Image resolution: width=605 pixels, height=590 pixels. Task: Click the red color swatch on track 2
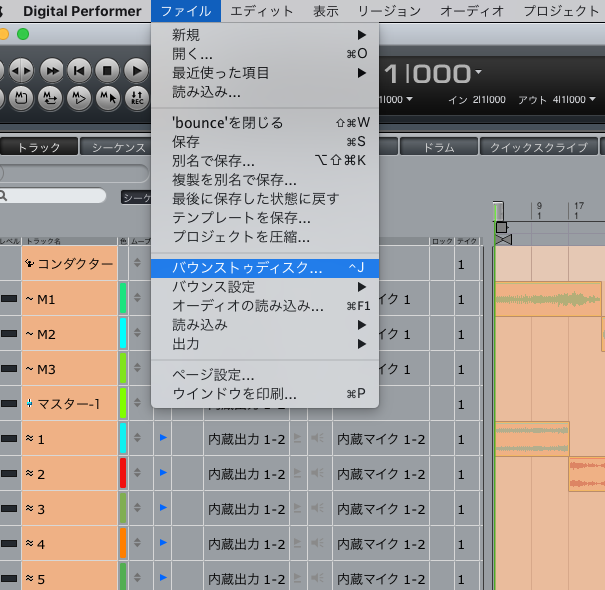tap(123, 473)
